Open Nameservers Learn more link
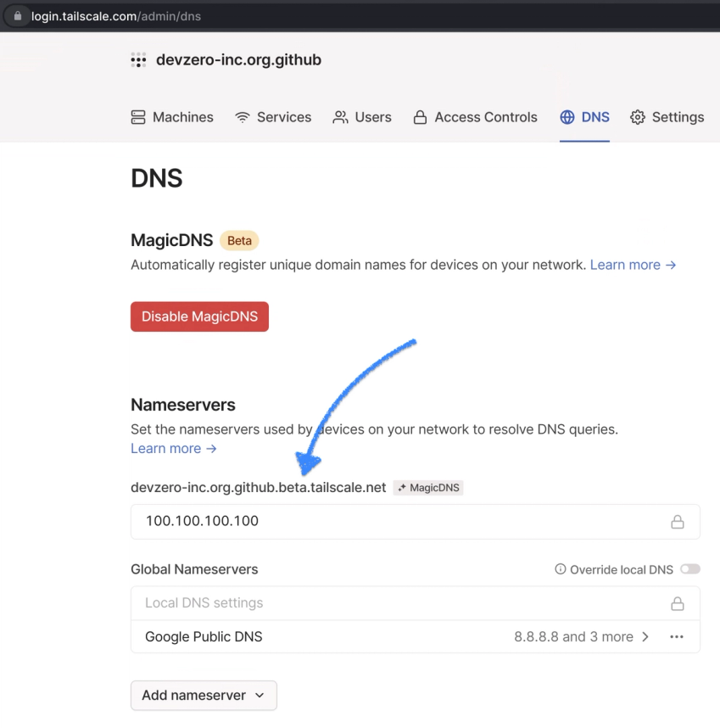 (174, 449)
